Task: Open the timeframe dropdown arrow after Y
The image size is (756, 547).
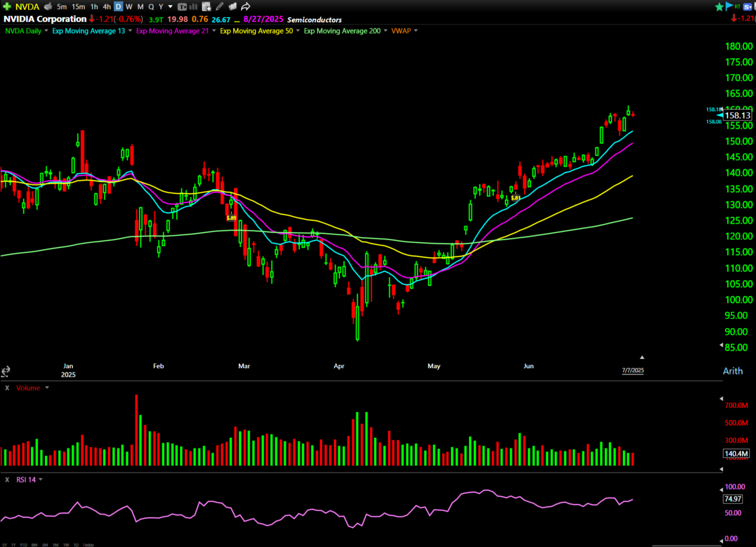Action: point(170,7)
